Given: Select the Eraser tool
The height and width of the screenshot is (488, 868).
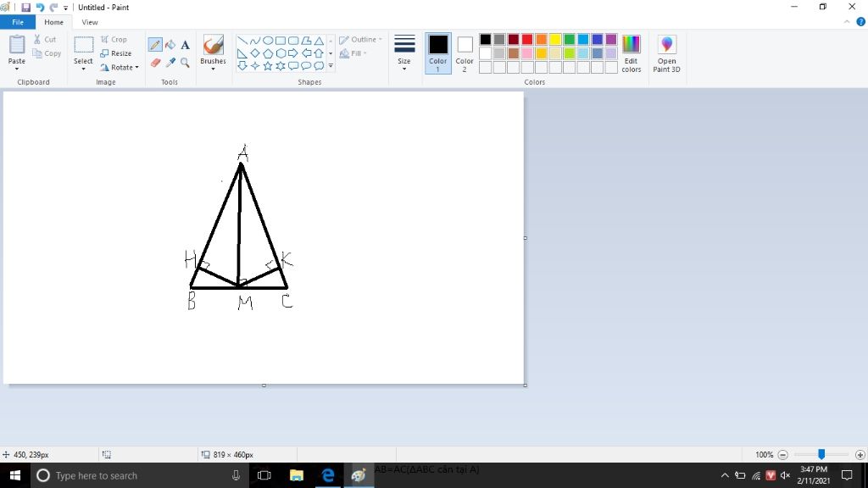Looking at the screenshot, I should tap(156, 63).
